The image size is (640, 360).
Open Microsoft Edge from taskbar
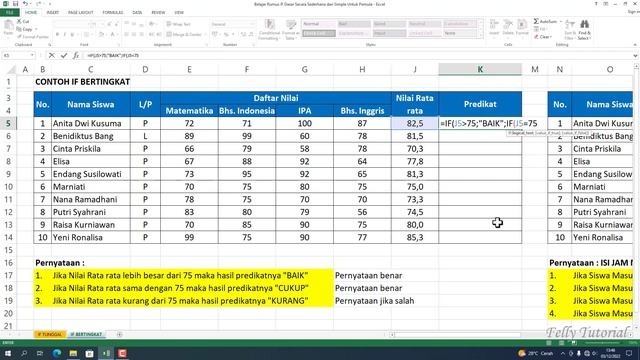pyautogui.click(x=57, y=353)
